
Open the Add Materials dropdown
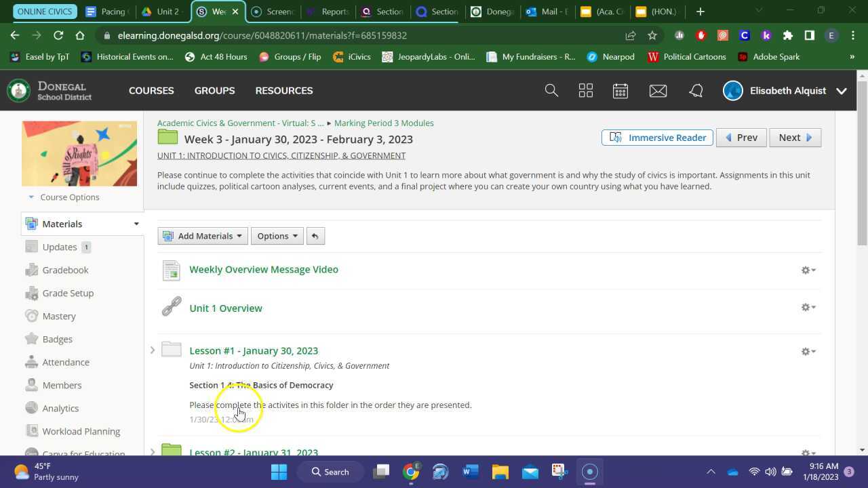203,236
